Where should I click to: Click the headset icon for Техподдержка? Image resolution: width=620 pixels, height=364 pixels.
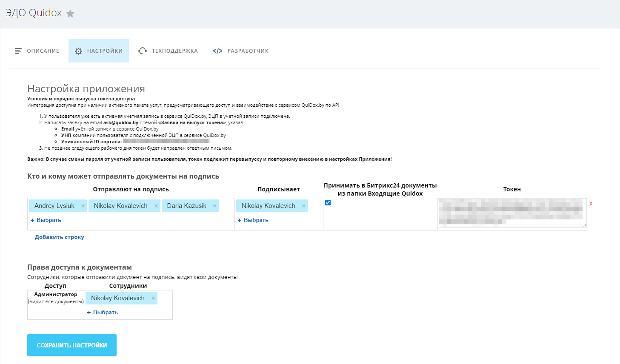coord(143,51)
